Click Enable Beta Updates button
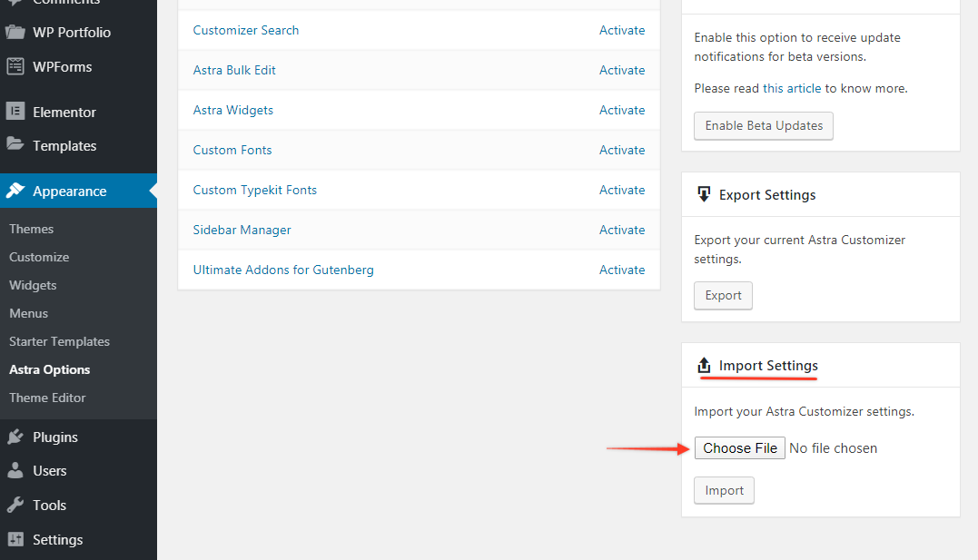978x560 pixels. click(764, 126)
